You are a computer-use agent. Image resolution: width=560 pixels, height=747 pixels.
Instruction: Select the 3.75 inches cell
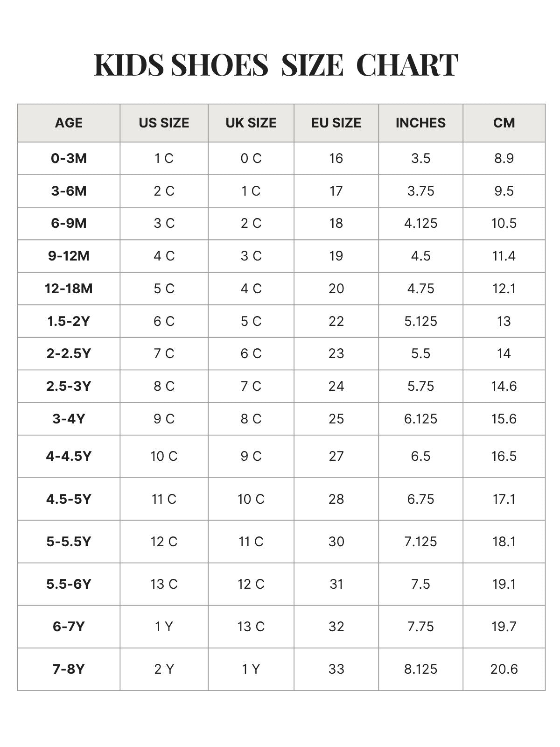420,191
